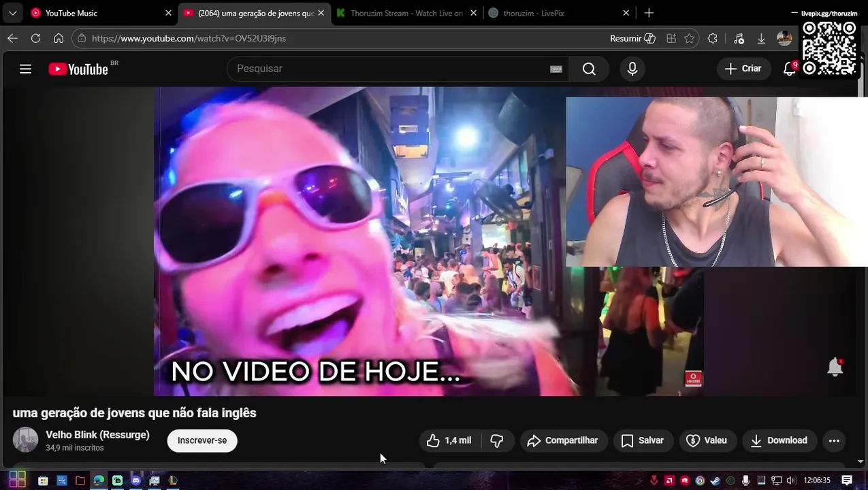Viewport: 868px width, 490px height.
Task: Click the magnifying glass search button
Action: [x=589, y=69]
